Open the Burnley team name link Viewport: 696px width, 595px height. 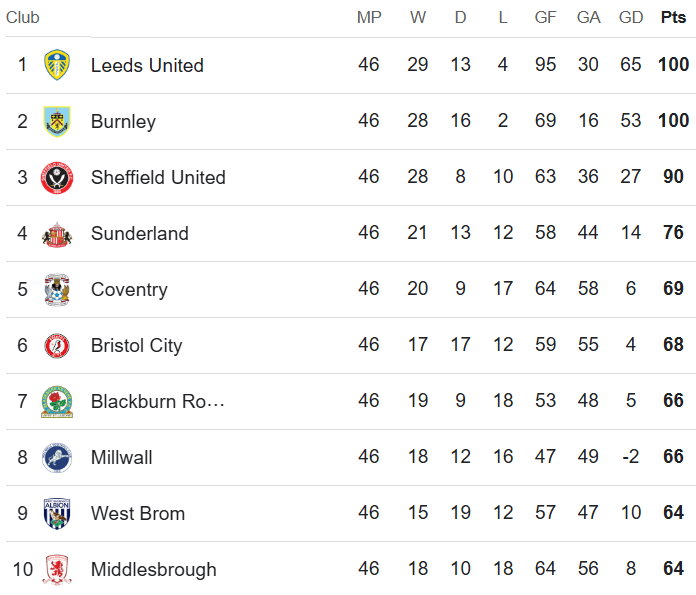click(123, 121)
